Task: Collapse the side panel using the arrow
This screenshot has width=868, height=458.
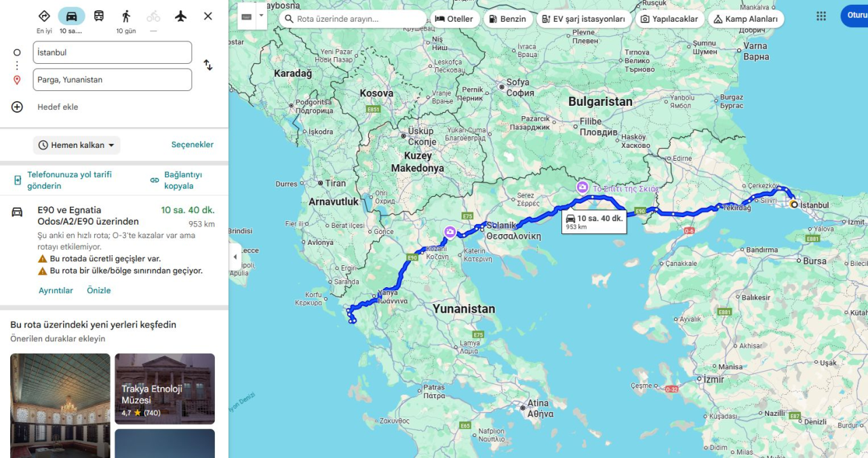Action: click(x=235, y=257)
